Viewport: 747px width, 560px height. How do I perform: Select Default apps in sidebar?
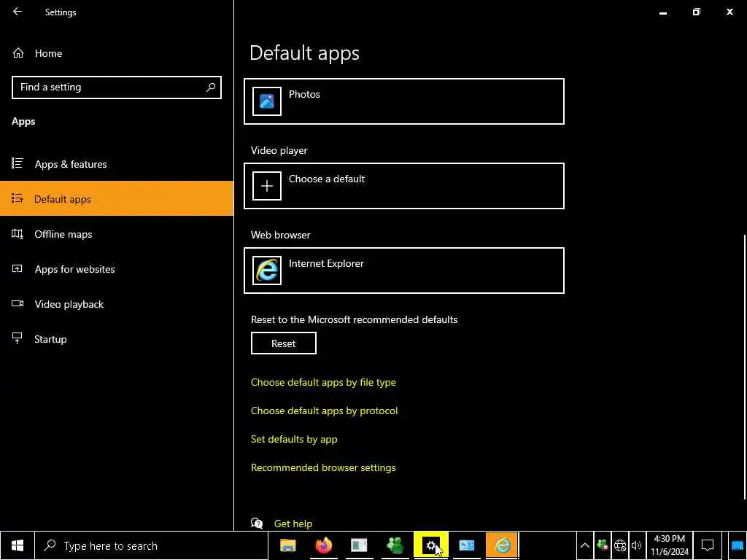pyautogui.click(x=117, y=198)
